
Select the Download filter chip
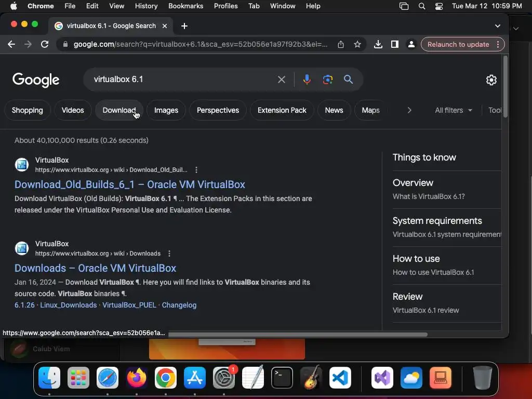pos(119,110)
